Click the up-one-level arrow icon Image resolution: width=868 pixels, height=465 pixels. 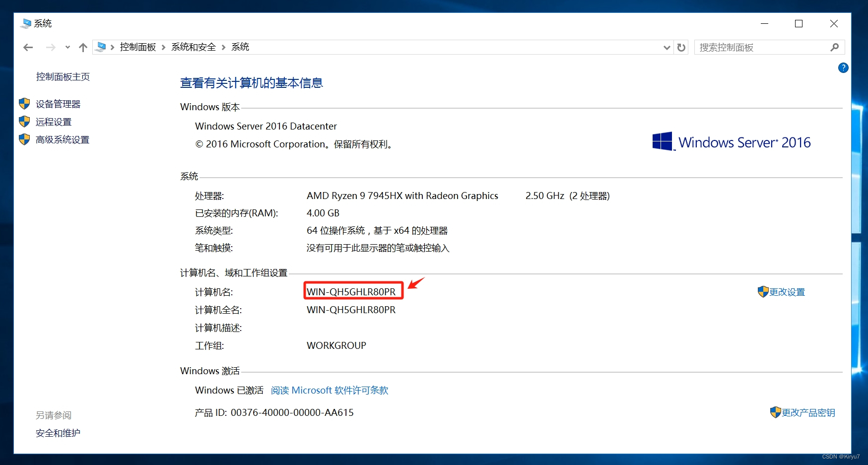[83, 47]
